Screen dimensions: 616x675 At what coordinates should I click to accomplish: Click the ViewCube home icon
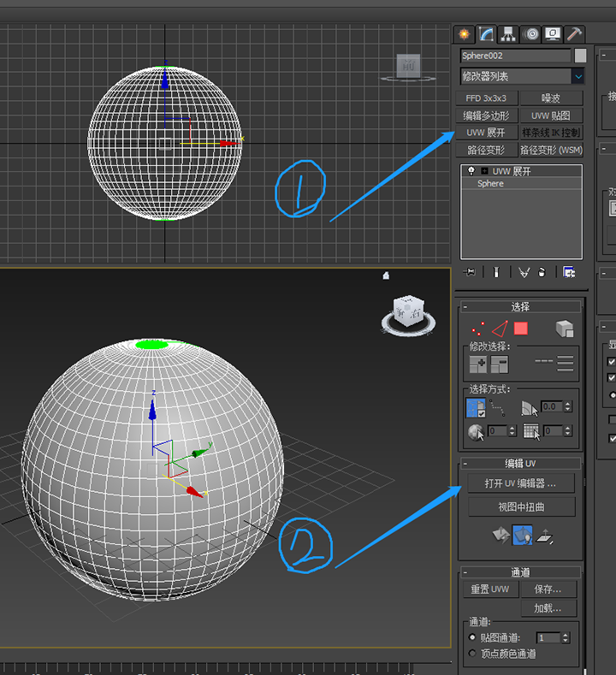pyautogui.click(x=386, y=275)
